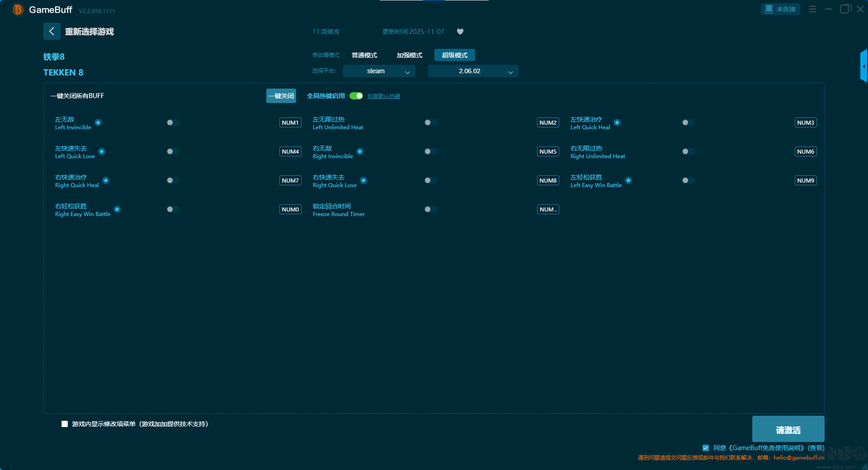868x470 pixels.
Task: Switch to 普通模式 mode tab
Action: coord(364,55)
